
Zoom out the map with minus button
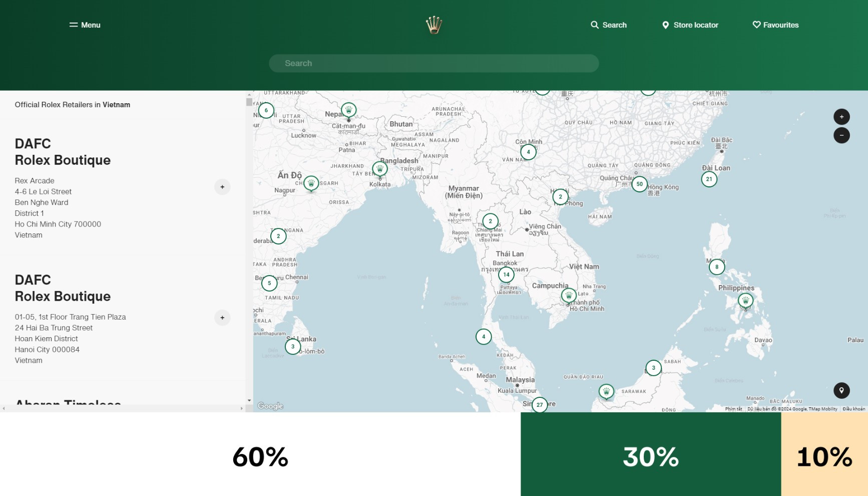[841, 135]
